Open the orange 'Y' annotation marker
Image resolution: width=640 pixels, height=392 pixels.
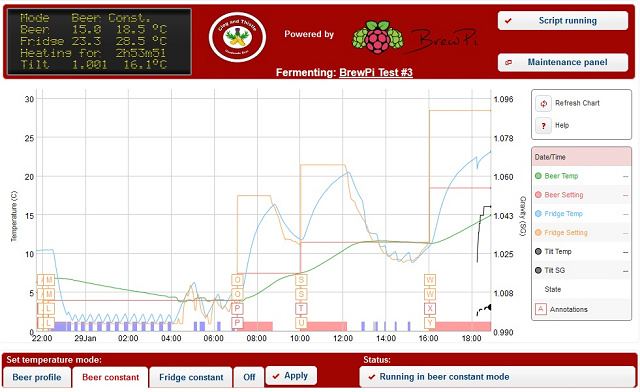(x=430, y=323)
